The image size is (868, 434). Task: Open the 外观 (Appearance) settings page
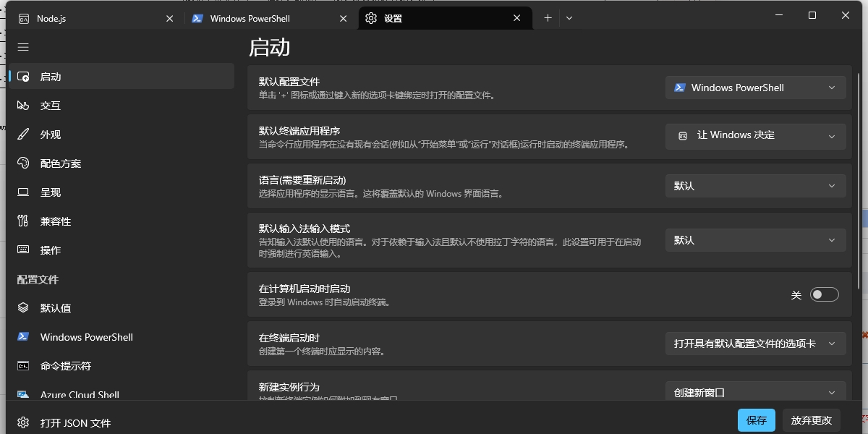point(51,134)
